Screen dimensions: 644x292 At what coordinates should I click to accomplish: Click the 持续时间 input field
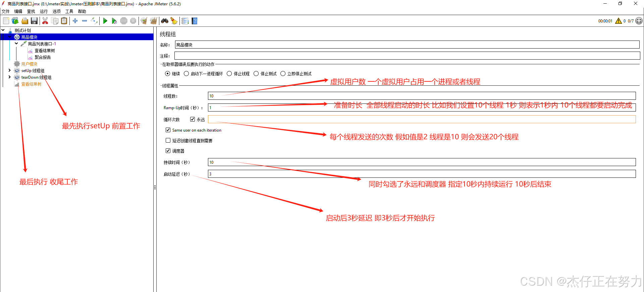coord(422,162)
